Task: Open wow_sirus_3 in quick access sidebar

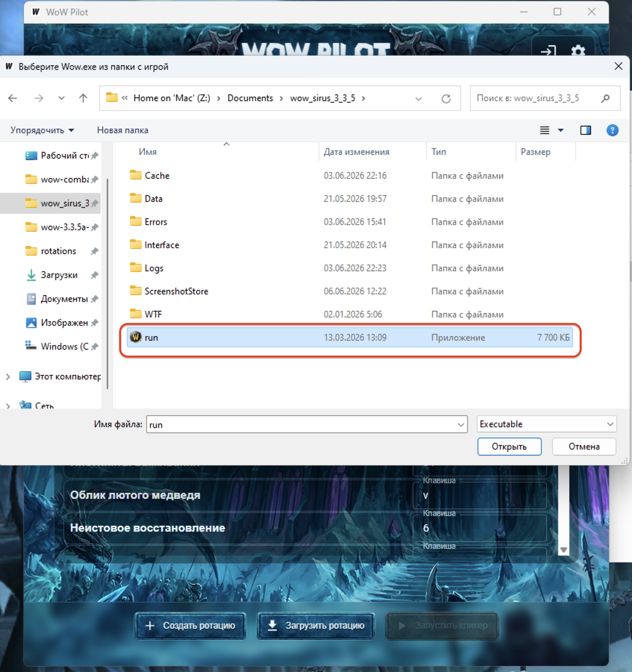Action: pos(57,203)
